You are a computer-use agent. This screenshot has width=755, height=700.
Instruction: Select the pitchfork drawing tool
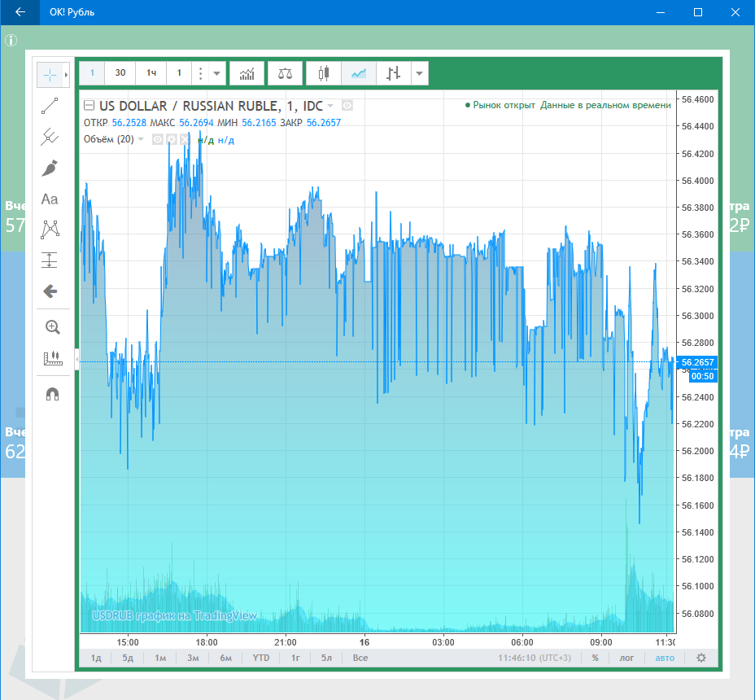coord(50,137)
